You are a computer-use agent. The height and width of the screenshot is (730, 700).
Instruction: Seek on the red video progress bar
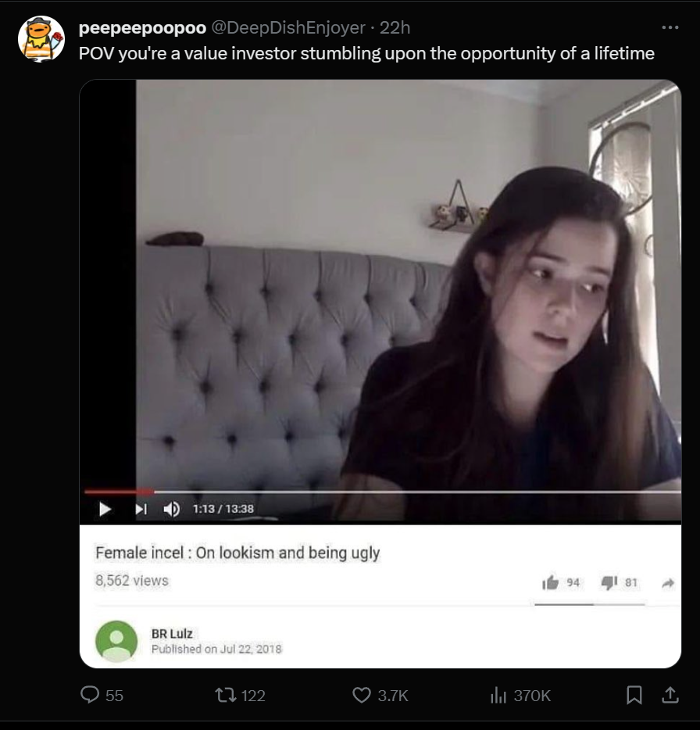coord(382,491)
